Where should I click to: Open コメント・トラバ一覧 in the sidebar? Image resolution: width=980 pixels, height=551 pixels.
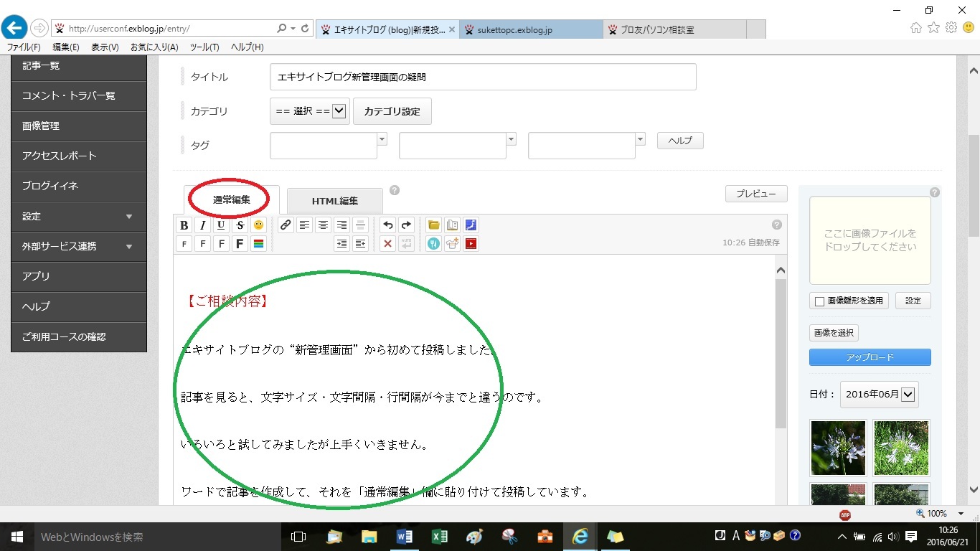click(x=79, y=95)
